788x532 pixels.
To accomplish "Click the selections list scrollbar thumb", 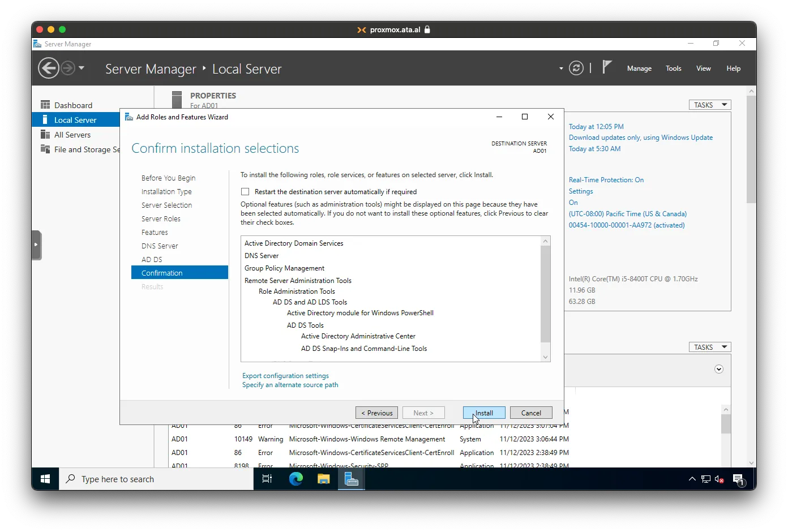I will click(546, 294).
